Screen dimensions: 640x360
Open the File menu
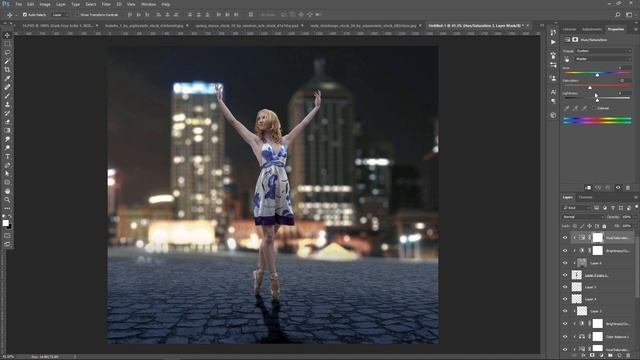(x=18, y=4)
